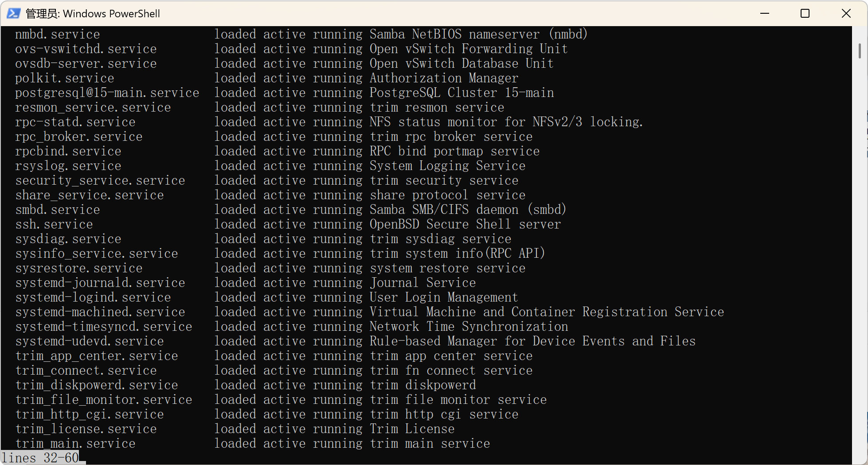
Task: Click the postgresql@15-main.service entry
Action: (x=107, y=93)
